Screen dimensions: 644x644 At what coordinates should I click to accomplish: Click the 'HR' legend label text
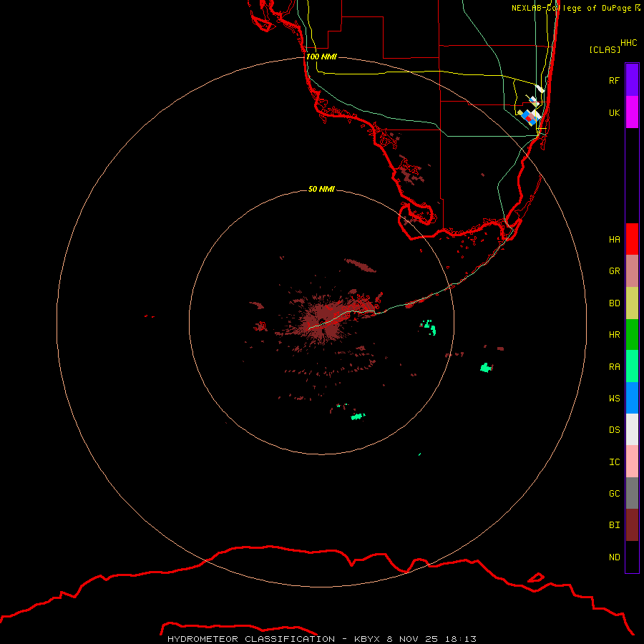pos(614,335)
